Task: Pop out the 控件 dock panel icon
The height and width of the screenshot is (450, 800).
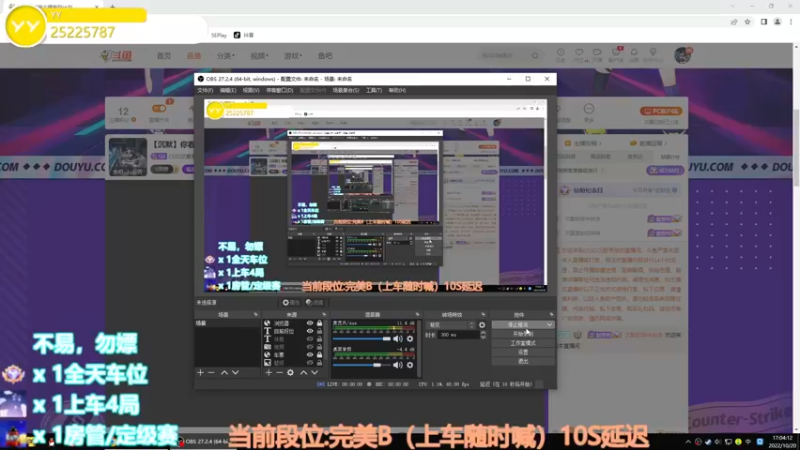Action: 552,315
